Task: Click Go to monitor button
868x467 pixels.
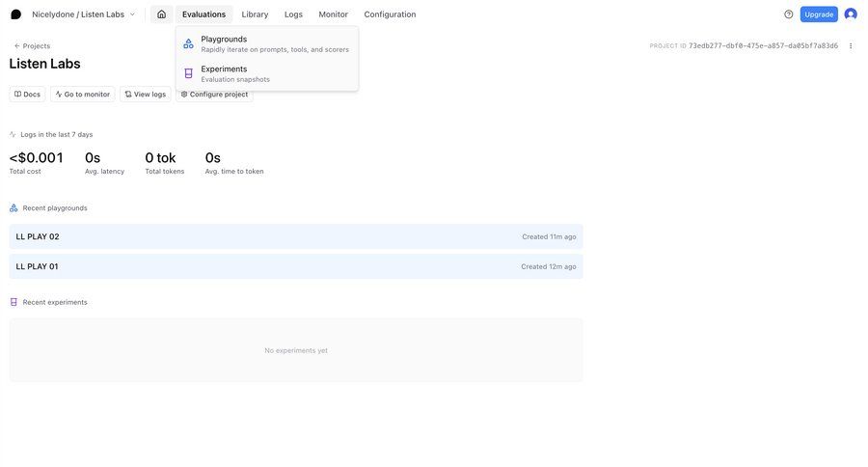Action: coord(83,95)
